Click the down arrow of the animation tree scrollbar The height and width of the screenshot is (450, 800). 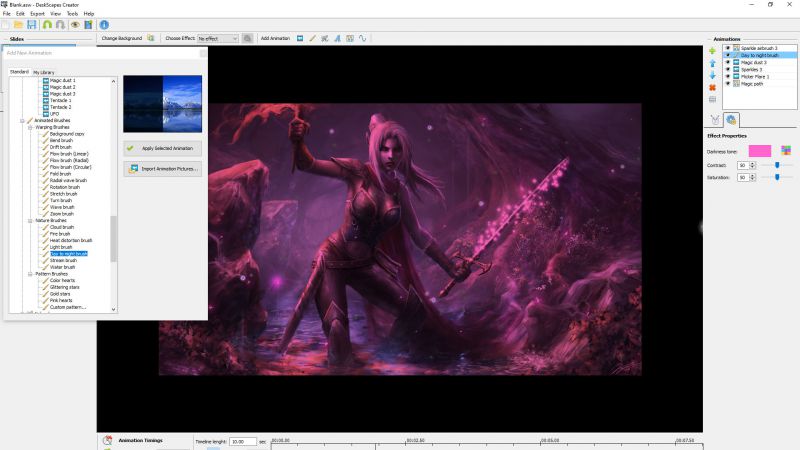click(113, 309)
